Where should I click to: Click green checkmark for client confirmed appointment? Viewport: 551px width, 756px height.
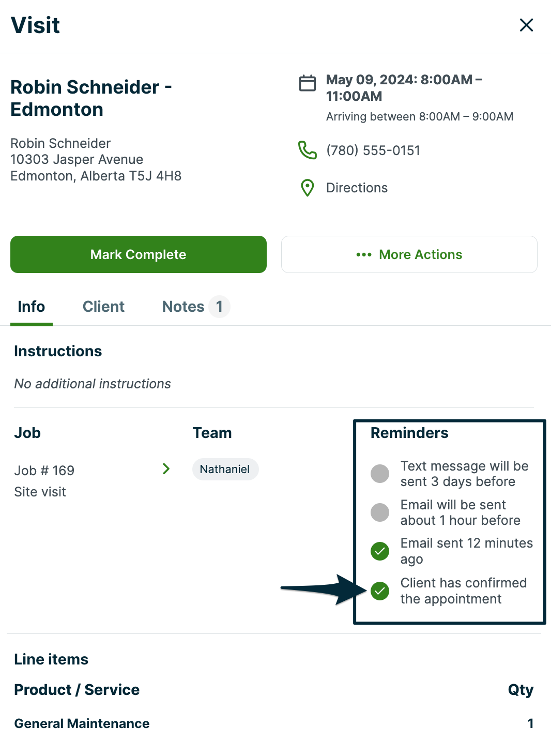[x=380, y=591]
